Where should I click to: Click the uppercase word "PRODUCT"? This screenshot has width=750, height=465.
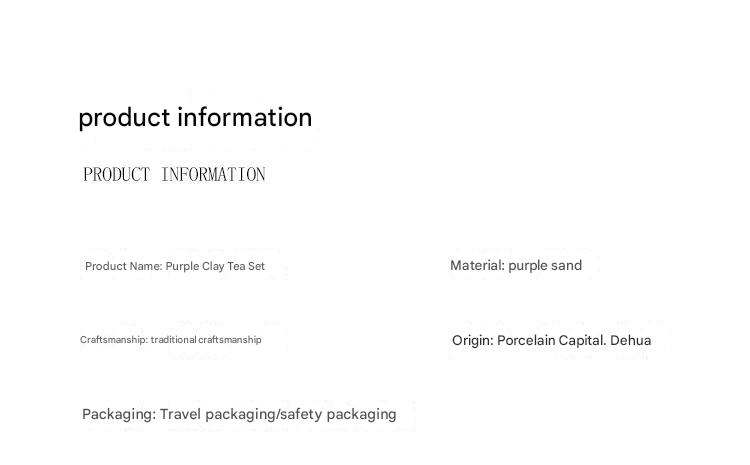[x=117, y=175]
